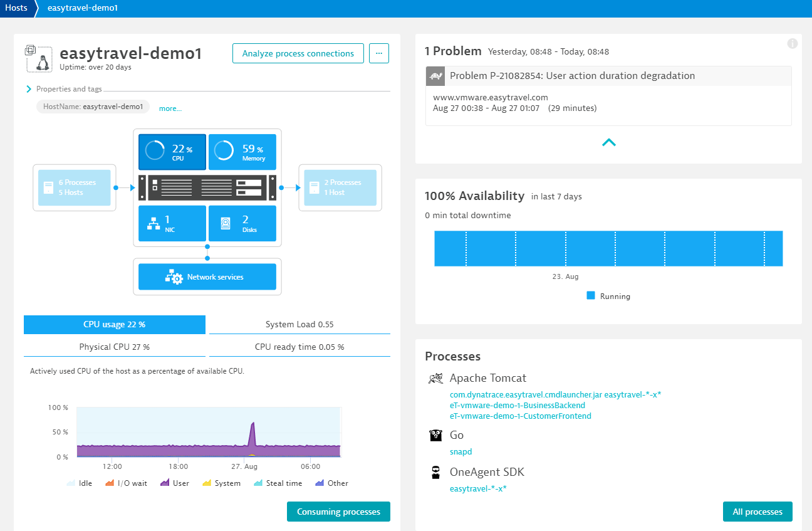This screenshot has width=812, height=531.
Task: Click the NIC network icon tile
Action: [x=172, y=223]
